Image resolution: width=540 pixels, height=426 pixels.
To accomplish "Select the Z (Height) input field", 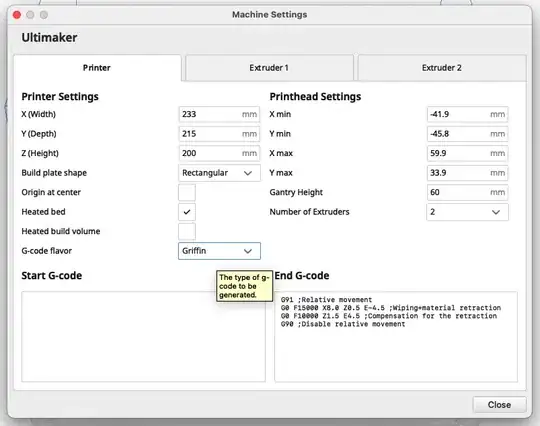I will (219, 153).
